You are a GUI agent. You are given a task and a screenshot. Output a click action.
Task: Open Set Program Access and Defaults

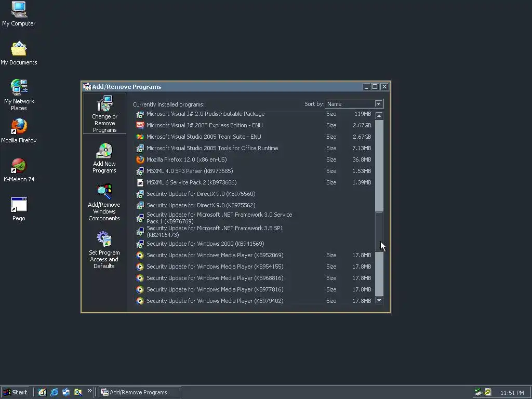(x=104, y=250)
